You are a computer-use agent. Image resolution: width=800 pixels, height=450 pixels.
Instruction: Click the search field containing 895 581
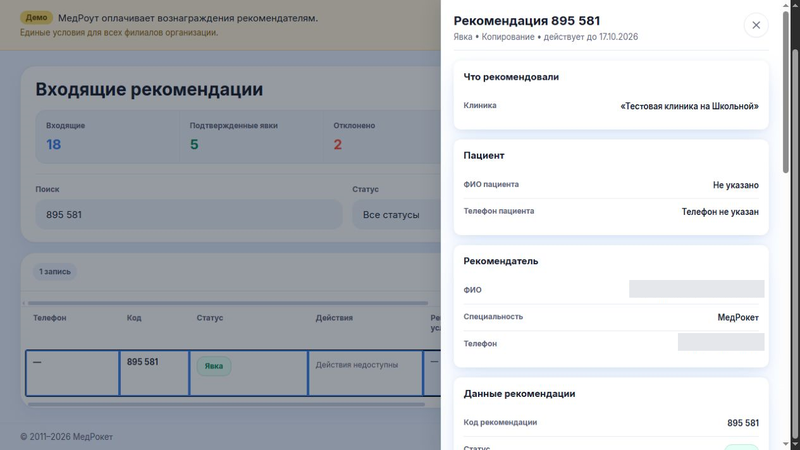189,214
